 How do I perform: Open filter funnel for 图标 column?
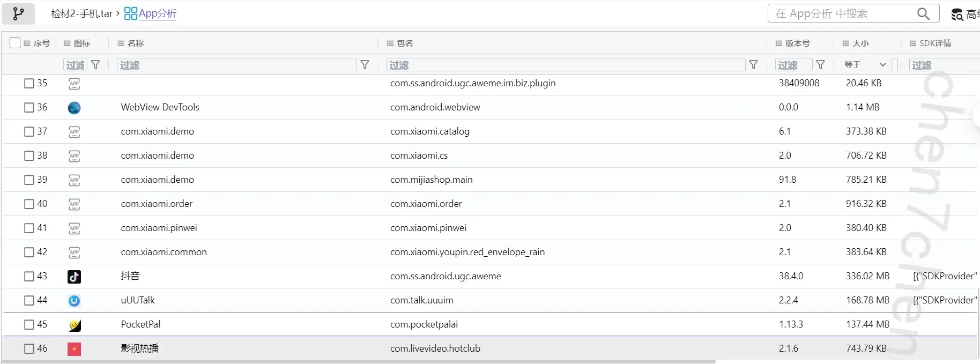[95, 65]
